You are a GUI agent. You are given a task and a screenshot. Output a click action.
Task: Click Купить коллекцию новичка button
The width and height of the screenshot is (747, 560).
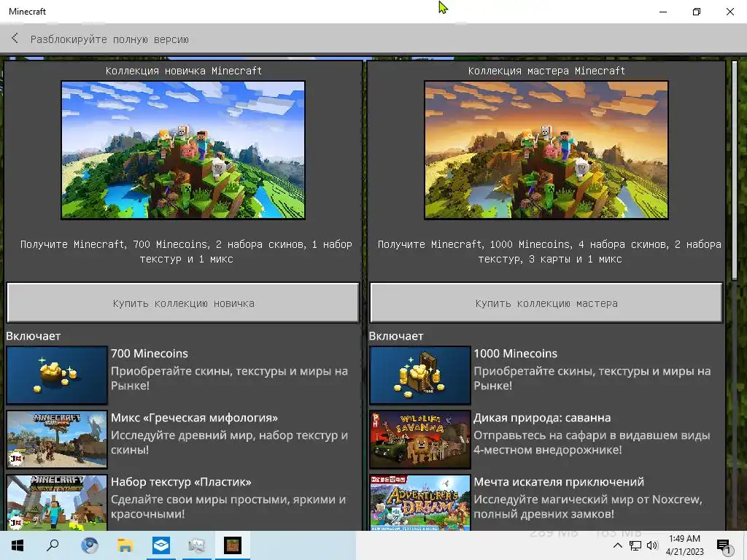click(x=183, y=303)
